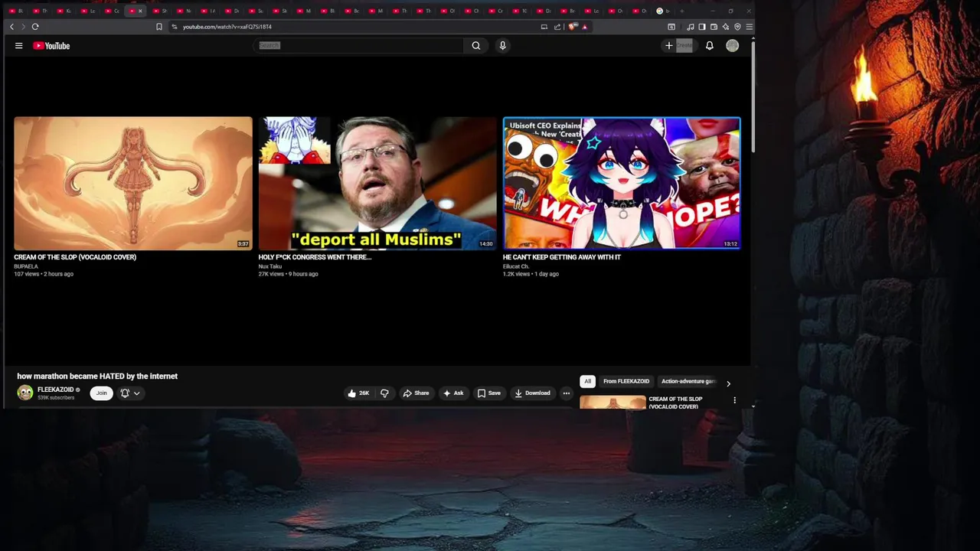Click the Join channel button
980x551 pixels.
(x=101, y=393)
